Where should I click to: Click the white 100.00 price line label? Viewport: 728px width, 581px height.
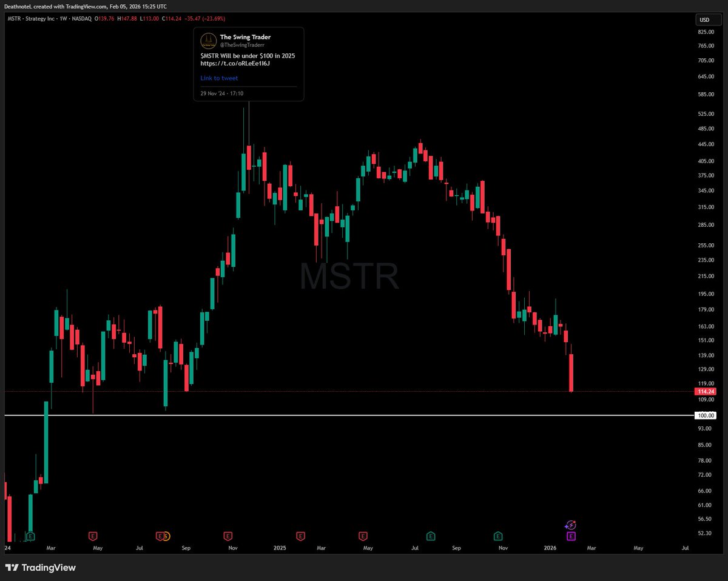click(x=706, y=415)
